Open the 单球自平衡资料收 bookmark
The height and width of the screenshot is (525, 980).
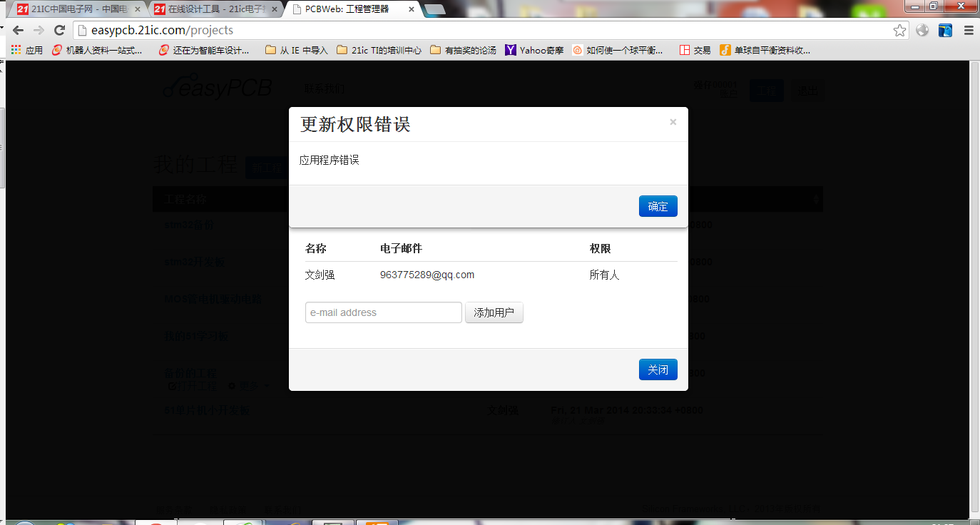(765, 51)
